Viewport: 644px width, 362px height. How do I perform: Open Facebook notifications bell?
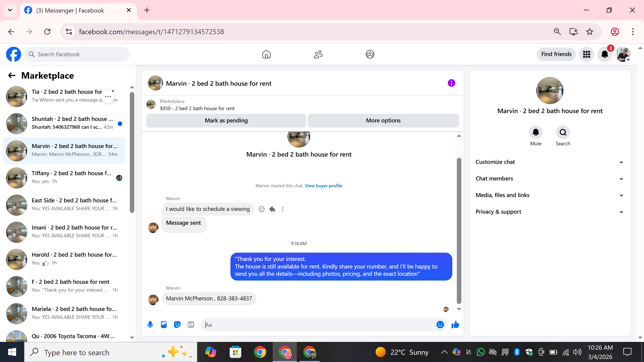point(605,54)
